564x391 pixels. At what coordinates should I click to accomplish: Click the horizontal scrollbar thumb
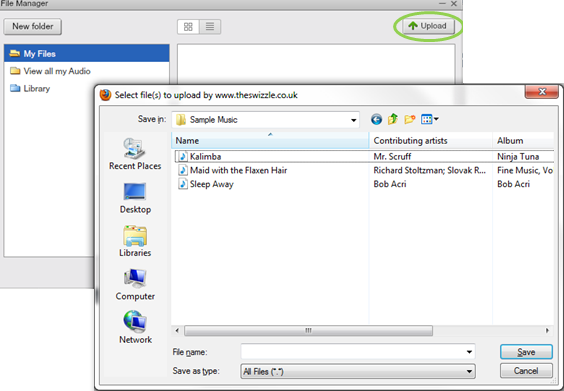[x=308, y=330]
